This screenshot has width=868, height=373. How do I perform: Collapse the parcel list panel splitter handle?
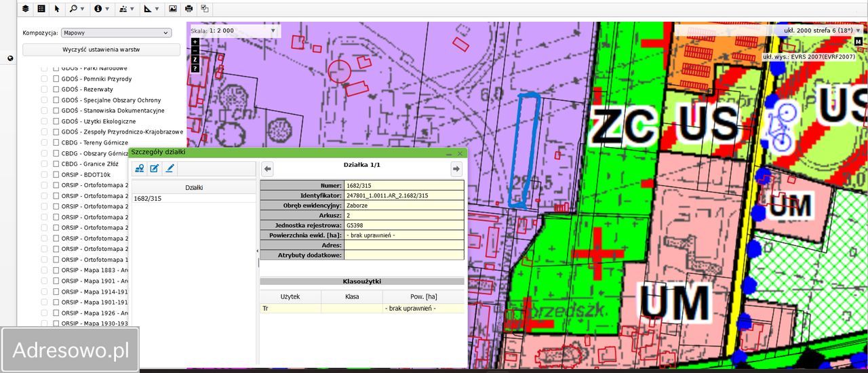pos(258,251)
